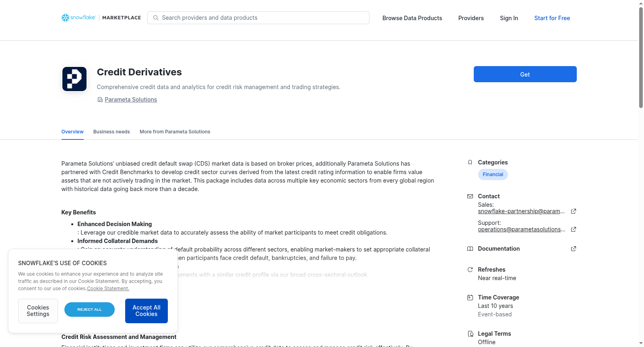Switch to the Overview tab
This screenshot has width=644, height=347.
click(x=72, y=132)
